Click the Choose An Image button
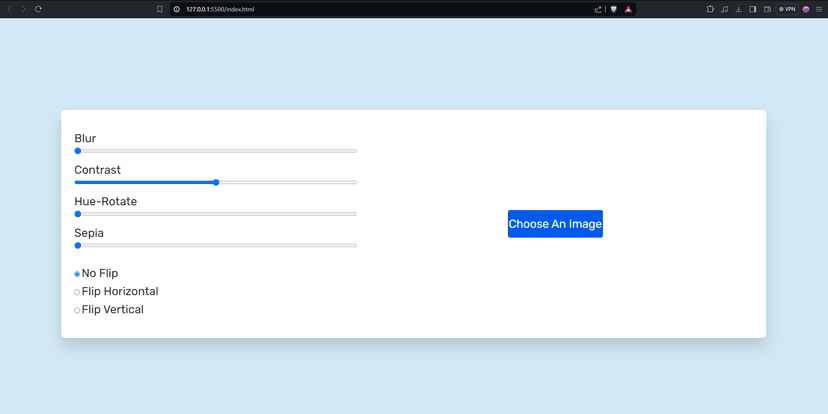The image size is (828, 414). 555,224
